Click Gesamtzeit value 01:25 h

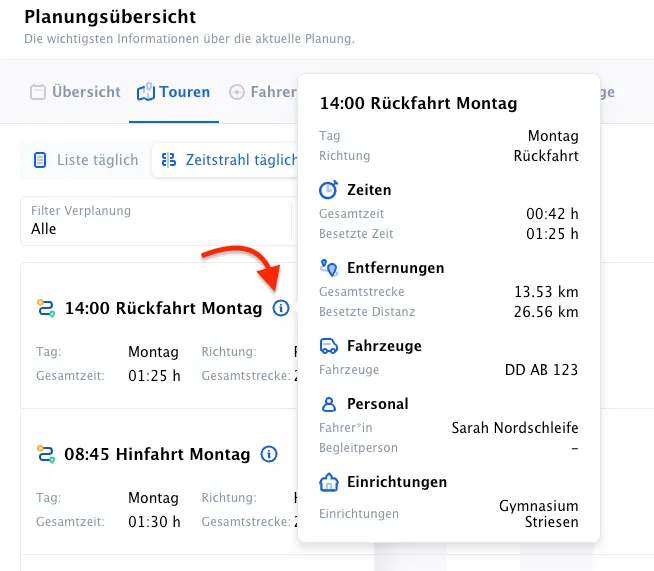[x=154, y=376]
